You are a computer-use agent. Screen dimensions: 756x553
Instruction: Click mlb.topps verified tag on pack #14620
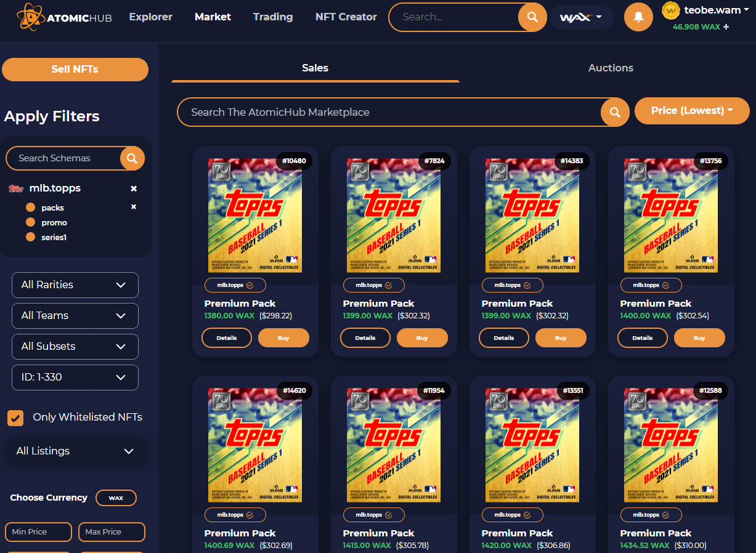[x=235, y=515]
